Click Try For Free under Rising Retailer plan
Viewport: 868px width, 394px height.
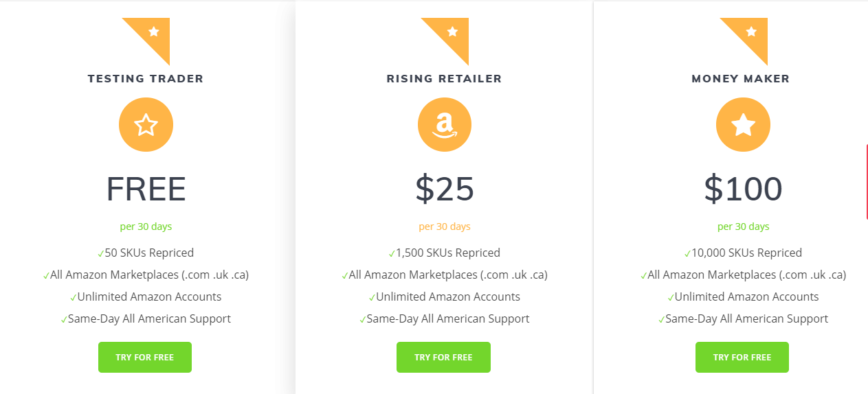coord(443,357)
